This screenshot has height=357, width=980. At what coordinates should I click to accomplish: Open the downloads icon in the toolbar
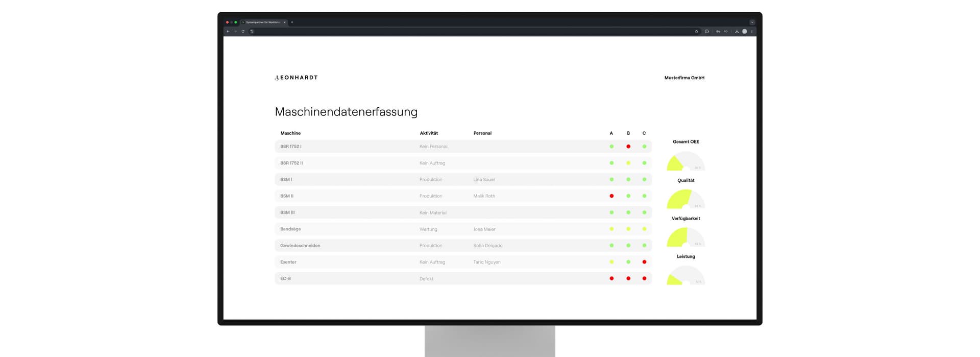pyautogui.click(x=737, y=32)
